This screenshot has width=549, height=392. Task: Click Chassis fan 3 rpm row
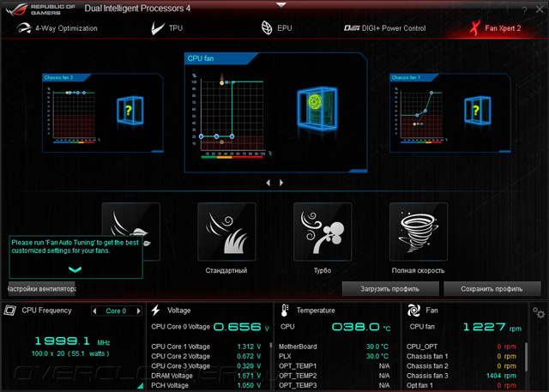click(462, 376)
